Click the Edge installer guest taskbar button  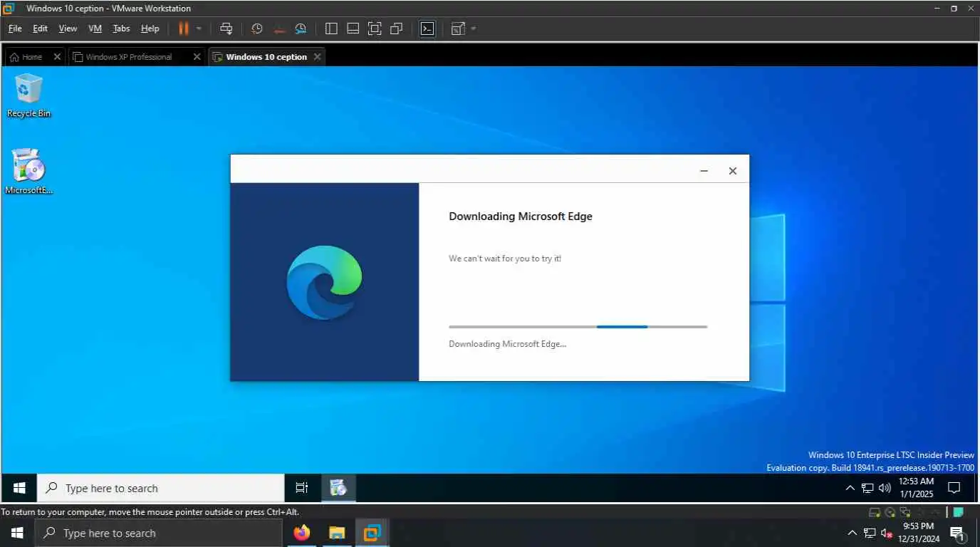(x=338, y=488)
